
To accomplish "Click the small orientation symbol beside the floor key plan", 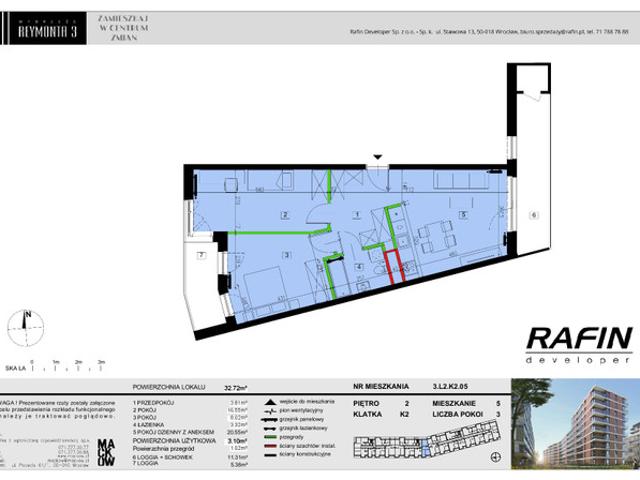I will (496, 457).
